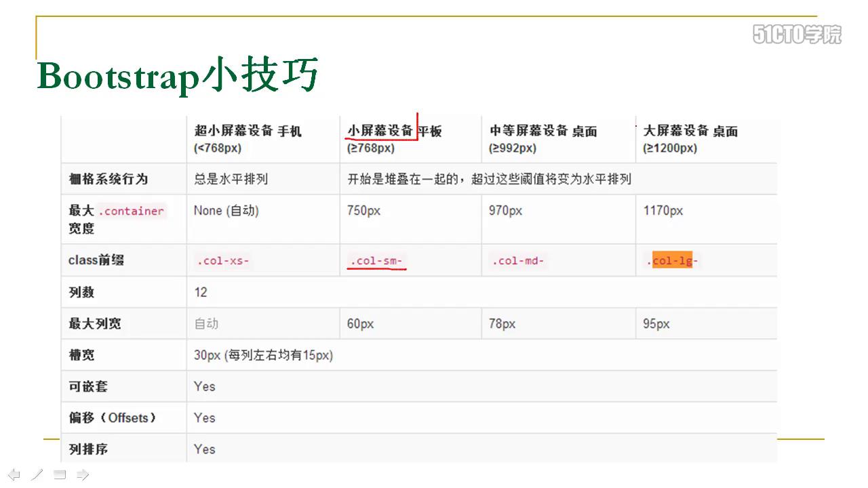Advance to next slide arrow icon
Image resolution: width=868 pixels, height=488 pixels.
[x=83, y=474]
